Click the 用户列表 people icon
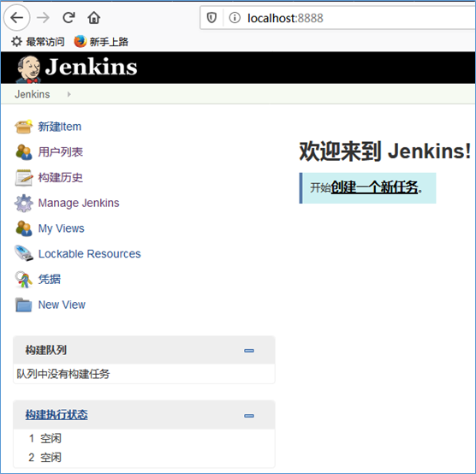Screen dimensions: 476x474 tap(23, 152)
